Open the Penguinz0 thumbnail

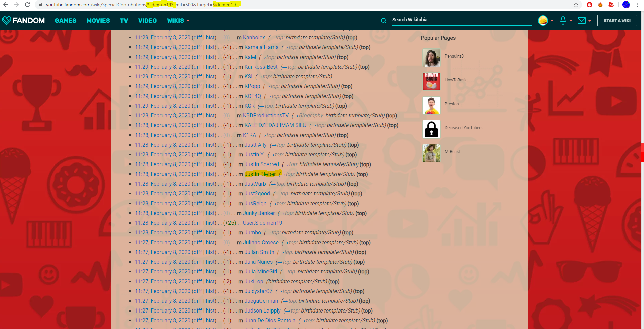[431, 58]
